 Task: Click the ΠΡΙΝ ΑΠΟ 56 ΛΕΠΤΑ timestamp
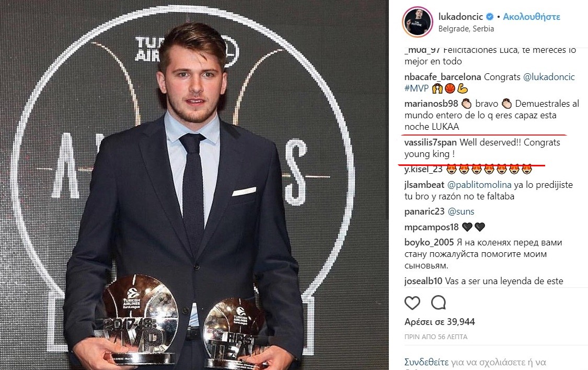[x=436, y=337]
